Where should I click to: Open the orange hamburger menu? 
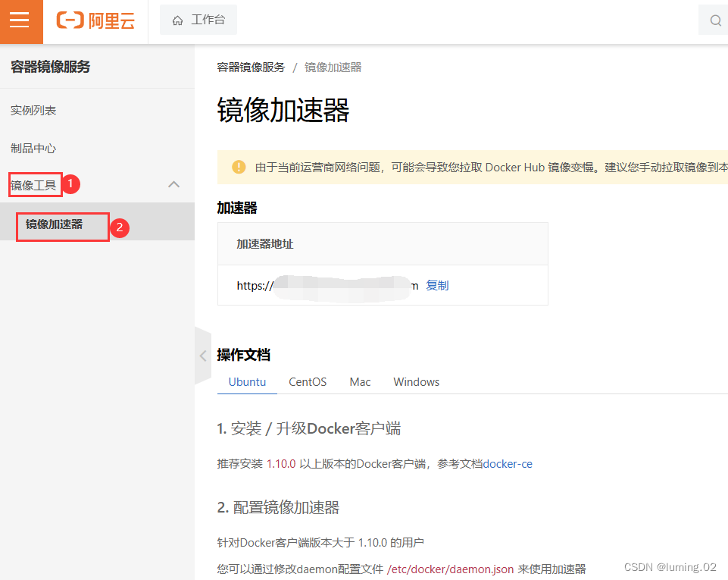pyautogui.click(x=21, y=21)
